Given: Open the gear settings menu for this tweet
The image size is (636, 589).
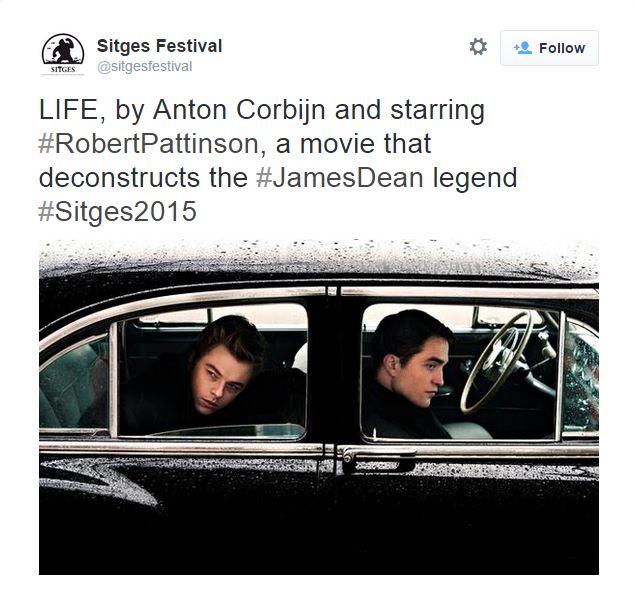Looking at the screenshot, I should [x=478, y=47].
